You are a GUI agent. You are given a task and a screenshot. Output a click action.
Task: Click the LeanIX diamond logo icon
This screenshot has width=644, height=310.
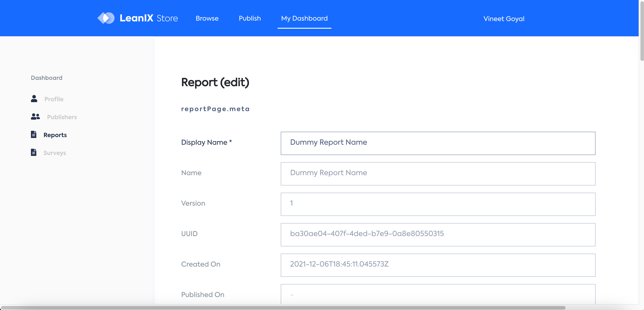tap(106, 18)
